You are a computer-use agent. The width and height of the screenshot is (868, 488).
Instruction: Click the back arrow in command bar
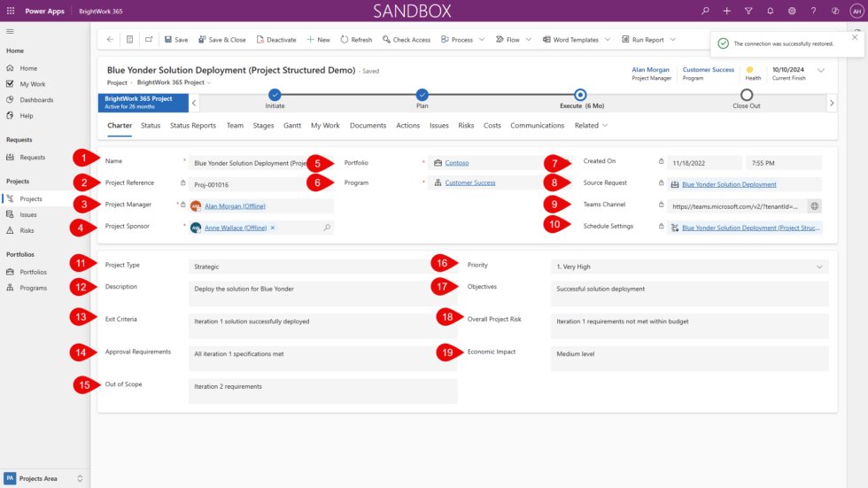tap(110, 40)
